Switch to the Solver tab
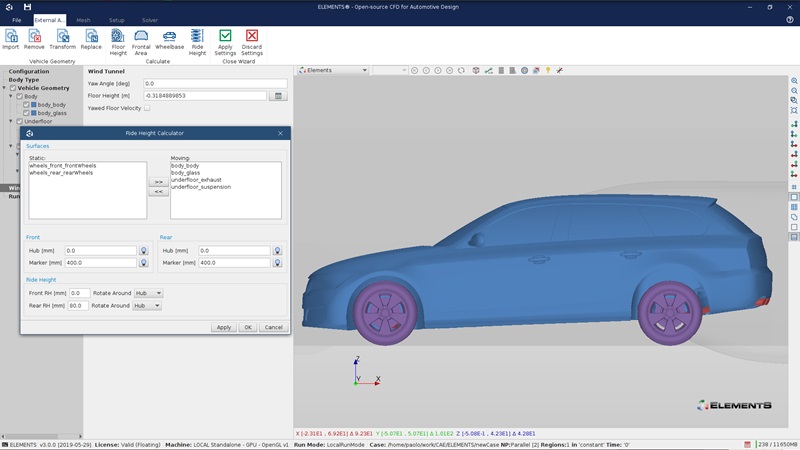This screenshot has height=450, width=800. (x=149, y=20)
